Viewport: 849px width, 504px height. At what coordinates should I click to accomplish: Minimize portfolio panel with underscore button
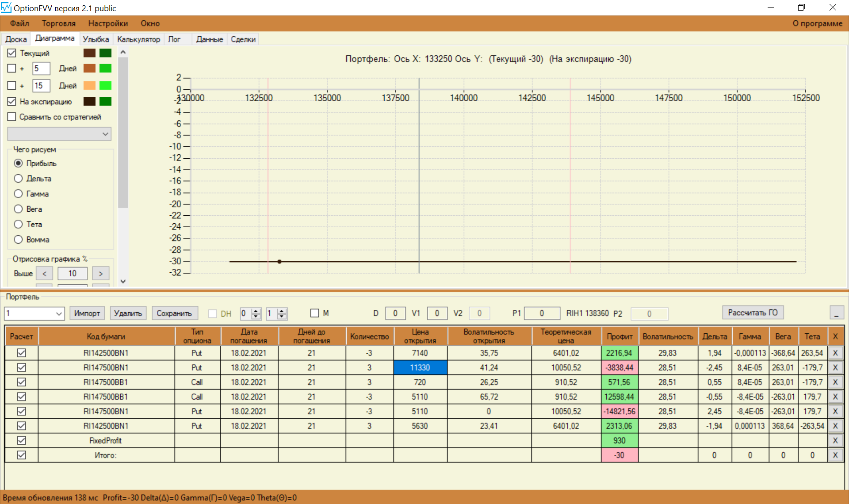[836, 313]
